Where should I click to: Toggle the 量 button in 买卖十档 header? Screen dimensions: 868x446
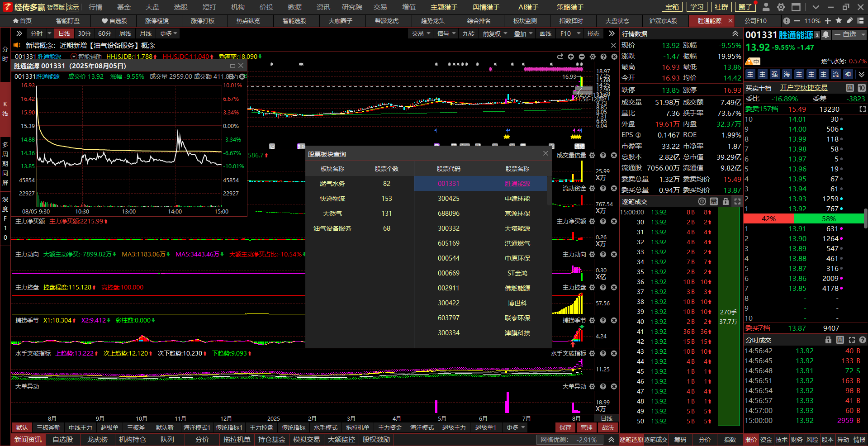pyautogui.click(x=850, y=88)
